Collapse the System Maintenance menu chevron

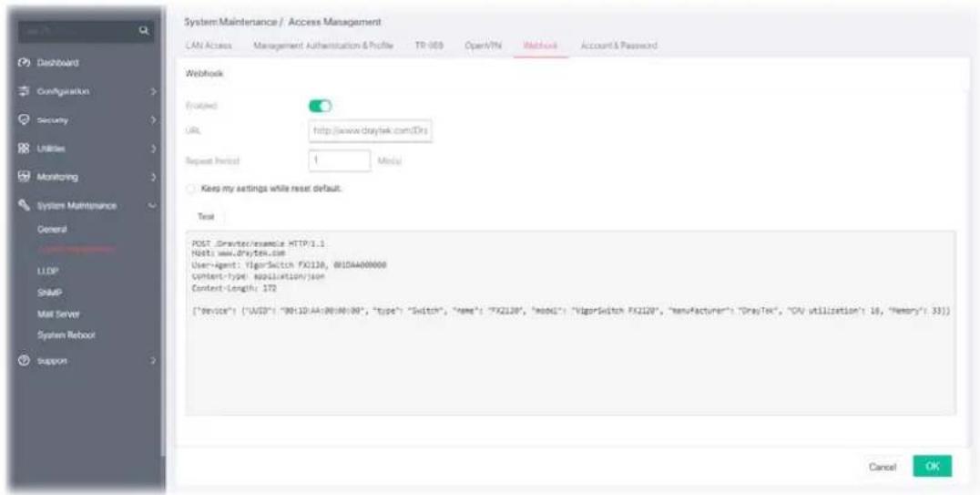pos(152,205)
